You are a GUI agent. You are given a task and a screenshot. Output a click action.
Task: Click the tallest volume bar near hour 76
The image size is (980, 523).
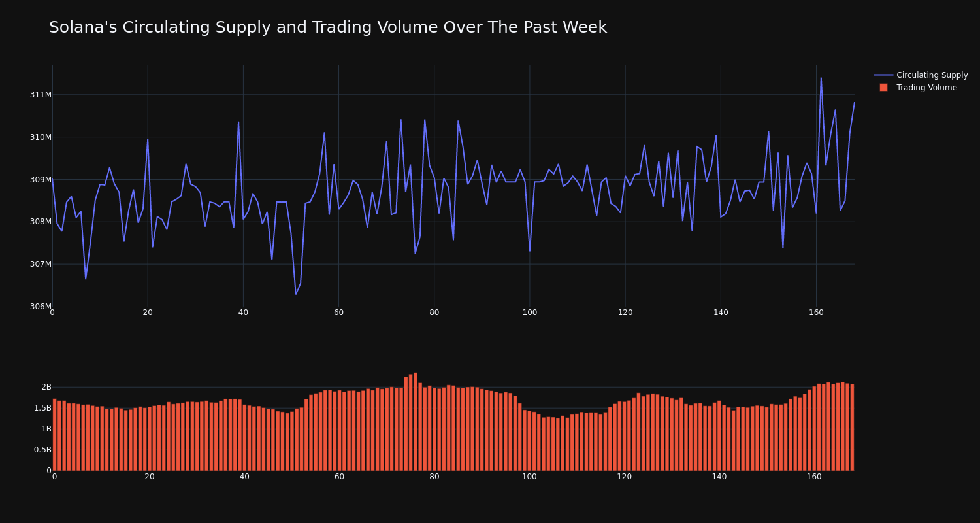click(416, 422)
